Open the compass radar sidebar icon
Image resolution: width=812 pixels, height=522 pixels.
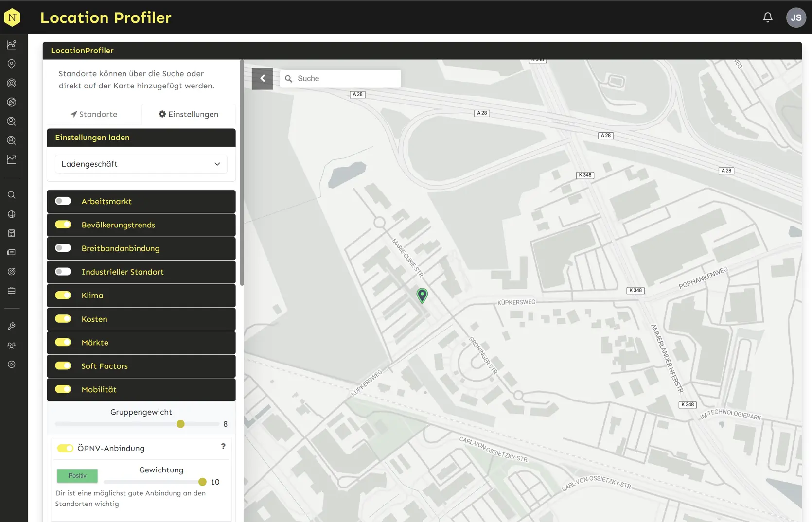(12, 102)
